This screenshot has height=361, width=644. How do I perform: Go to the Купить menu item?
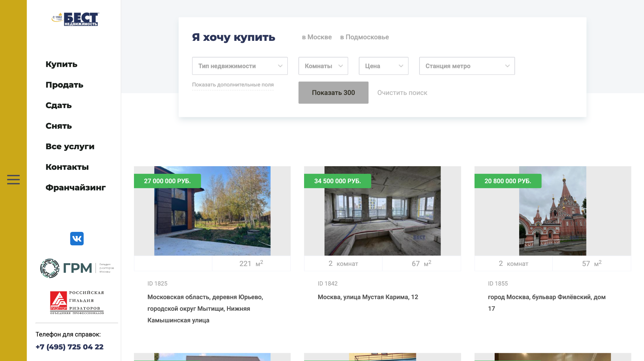click(61, 64)
